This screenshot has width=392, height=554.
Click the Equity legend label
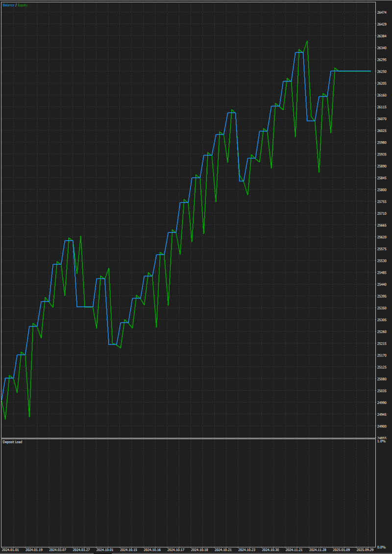tap(23, 5)
